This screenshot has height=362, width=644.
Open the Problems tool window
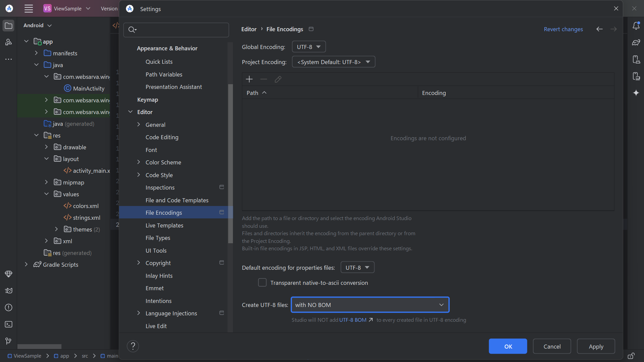pos(8,308)
